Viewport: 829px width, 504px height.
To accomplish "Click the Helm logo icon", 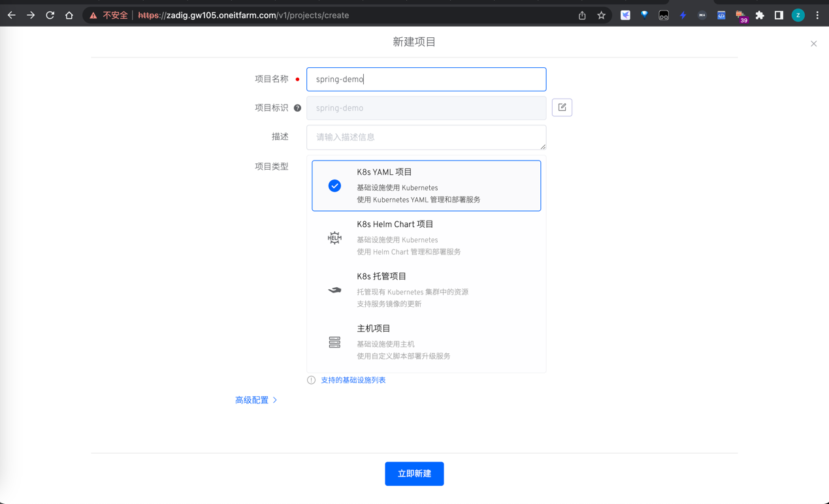I will [334, 238].
